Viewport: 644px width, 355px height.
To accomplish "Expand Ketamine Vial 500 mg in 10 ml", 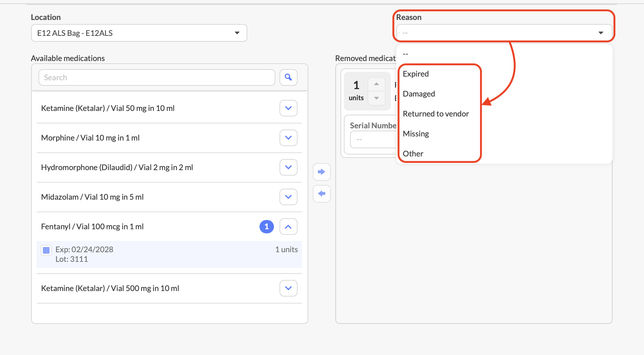I will [288, 288].
